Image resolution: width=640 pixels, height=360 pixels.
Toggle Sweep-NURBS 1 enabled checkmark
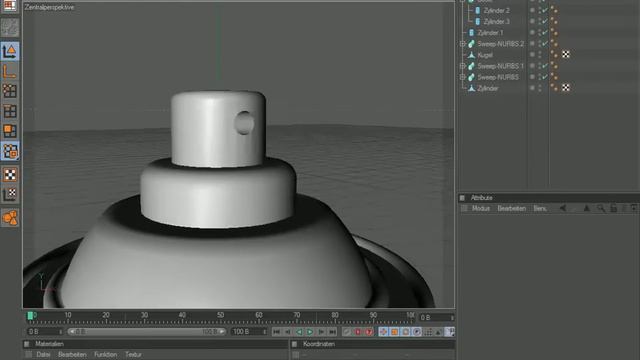pos(544,66)
